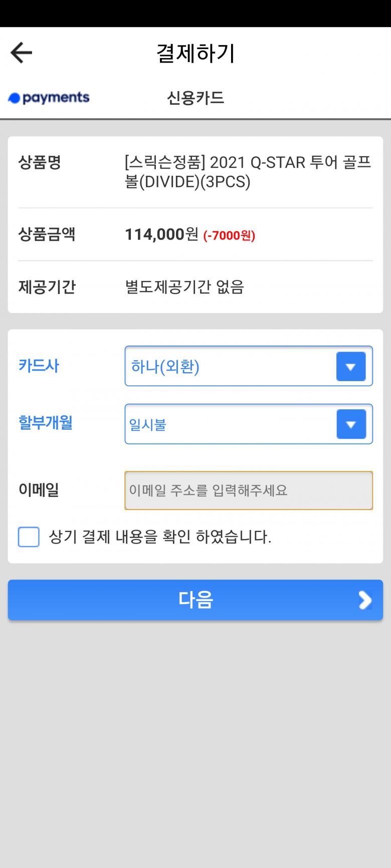Click the chevron on the 다음 button
The width and height of the screenshot is (391, 868).
[x=365, y=600]
